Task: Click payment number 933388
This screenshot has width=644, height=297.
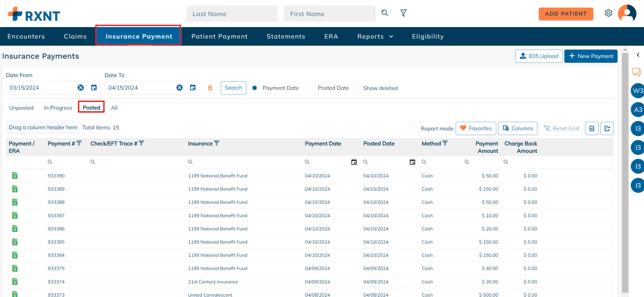Action: coord(56,202)
